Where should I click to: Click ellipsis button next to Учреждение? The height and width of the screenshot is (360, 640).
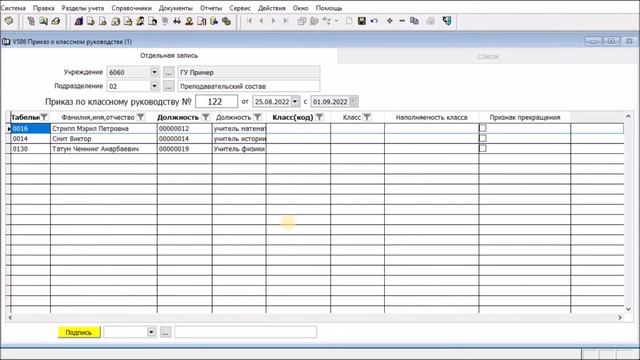point(169,73)
